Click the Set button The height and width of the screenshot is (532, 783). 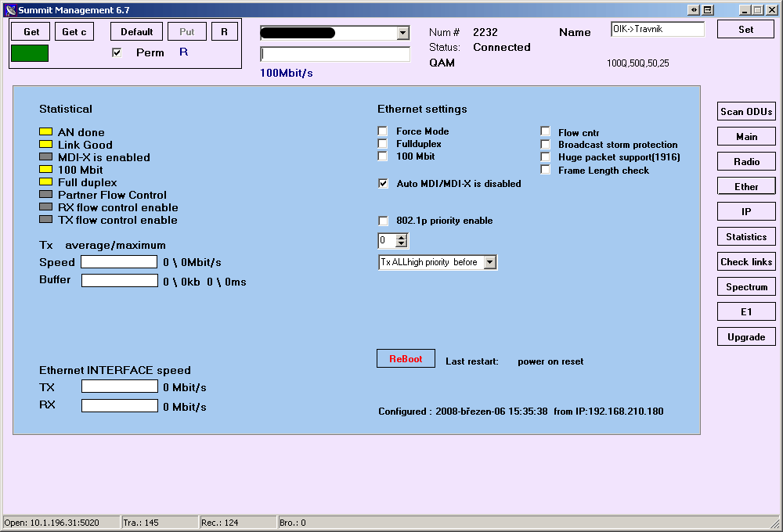click(746, 30)
